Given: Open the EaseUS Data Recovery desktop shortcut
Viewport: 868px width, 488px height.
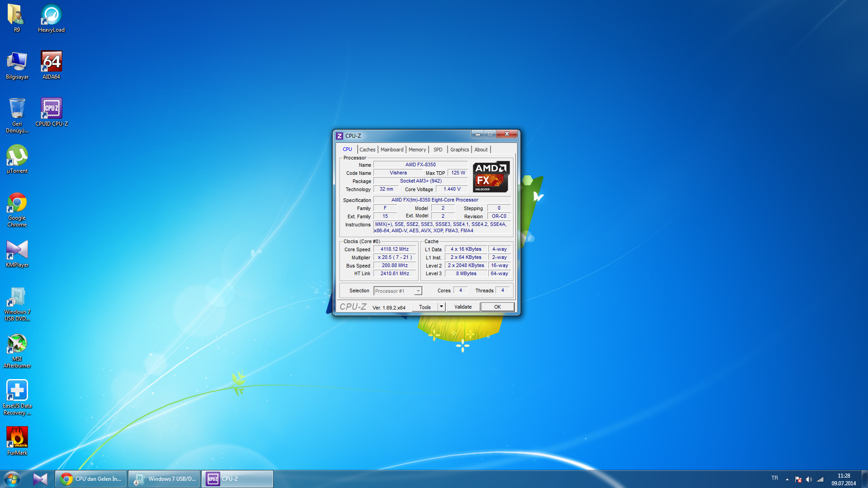Looking at the screenshot, I should coord(17,397).
